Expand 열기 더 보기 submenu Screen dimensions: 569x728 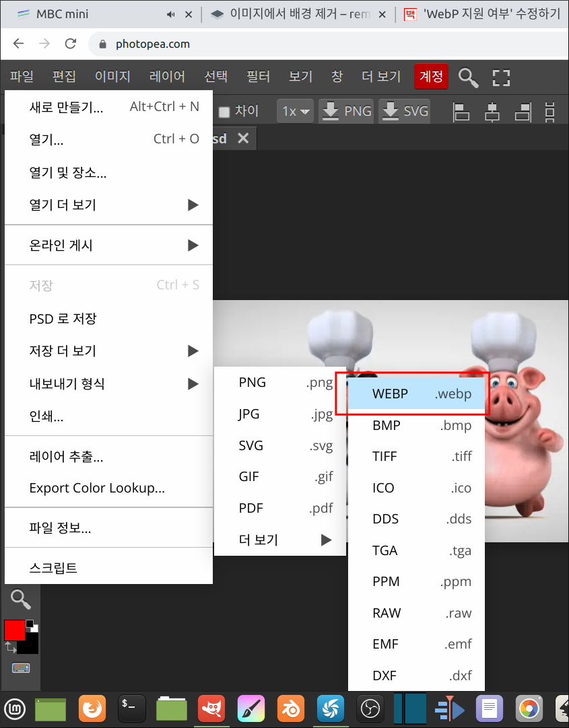108,205
